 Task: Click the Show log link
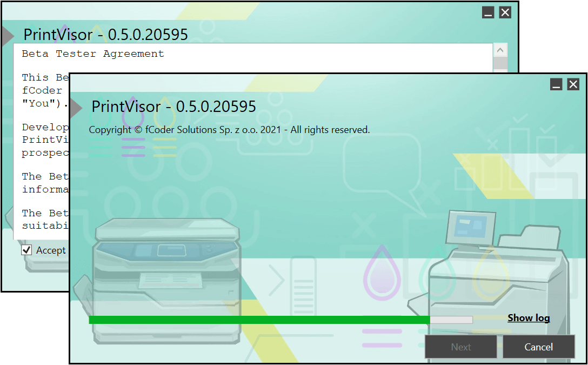tap(528, 318)
